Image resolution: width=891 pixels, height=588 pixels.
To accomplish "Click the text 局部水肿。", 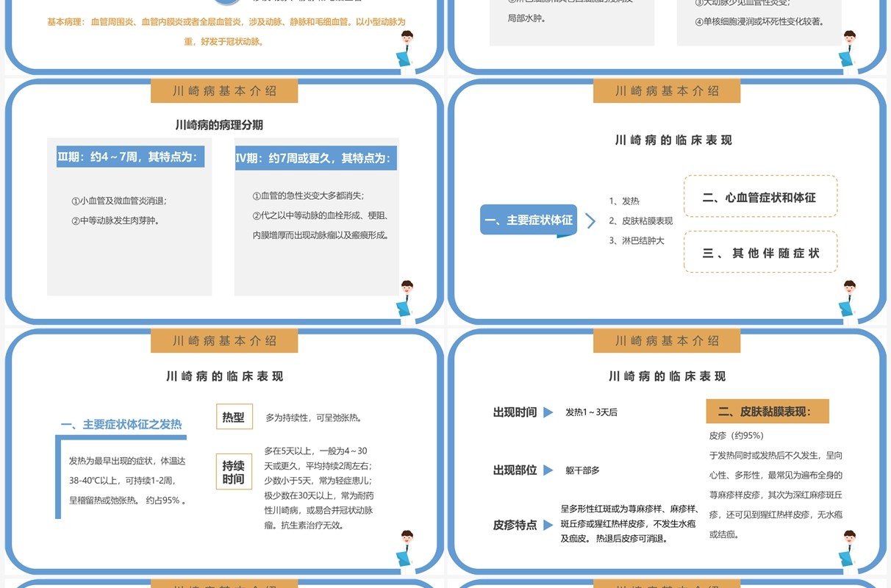I will 527,18.
